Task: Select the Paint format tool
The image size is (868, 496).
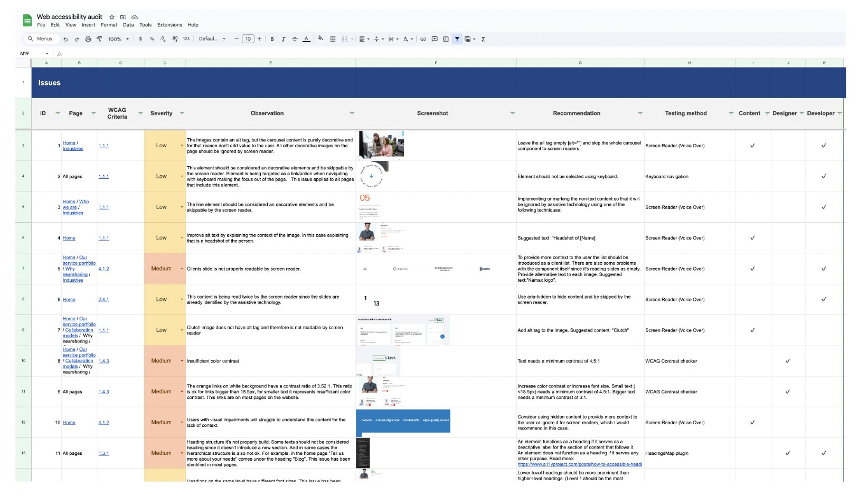Action: click(99, 39)
